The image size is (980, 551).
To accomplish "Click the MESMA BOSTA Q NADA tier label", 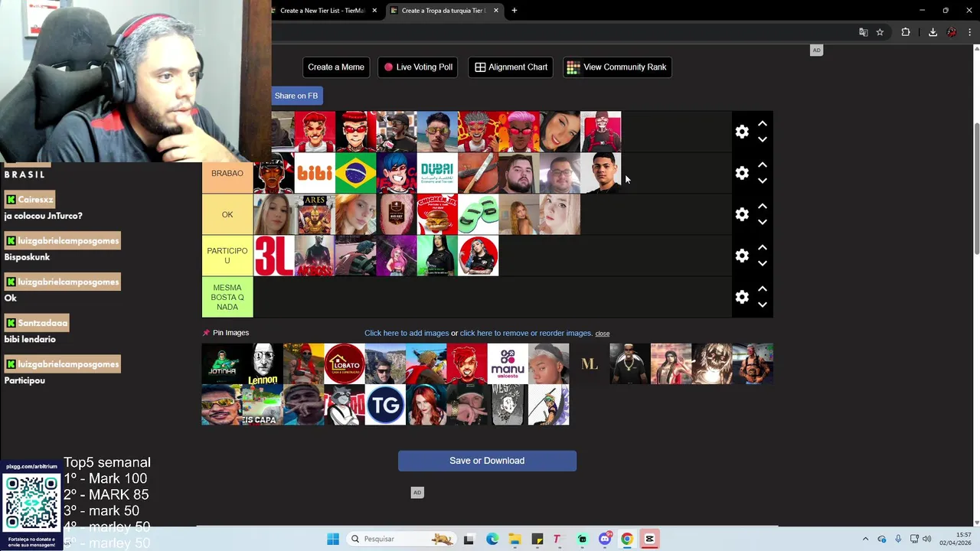I will click(227, 297).
